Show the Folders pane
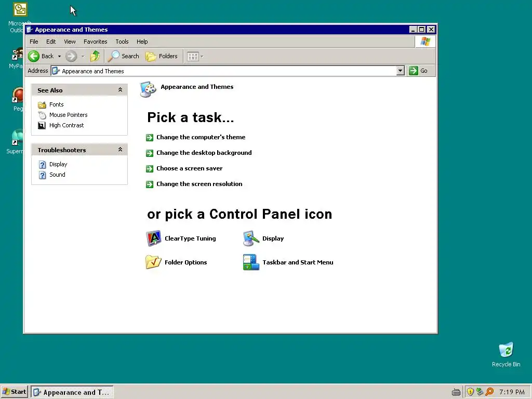This screenshot has width=532, height=399. [162, 56]
